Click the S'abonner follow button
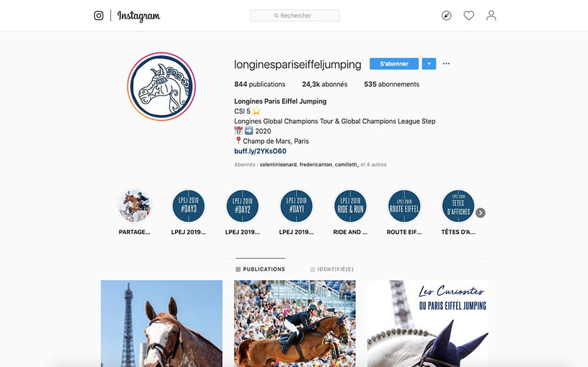588x367 pixels. coord(394,64)
